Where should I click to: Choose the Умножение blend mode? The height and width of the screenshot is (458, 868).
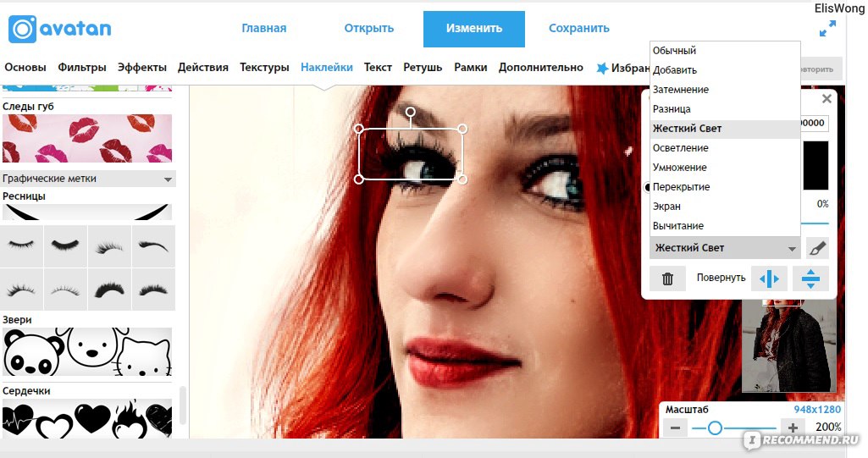point(725,168)
